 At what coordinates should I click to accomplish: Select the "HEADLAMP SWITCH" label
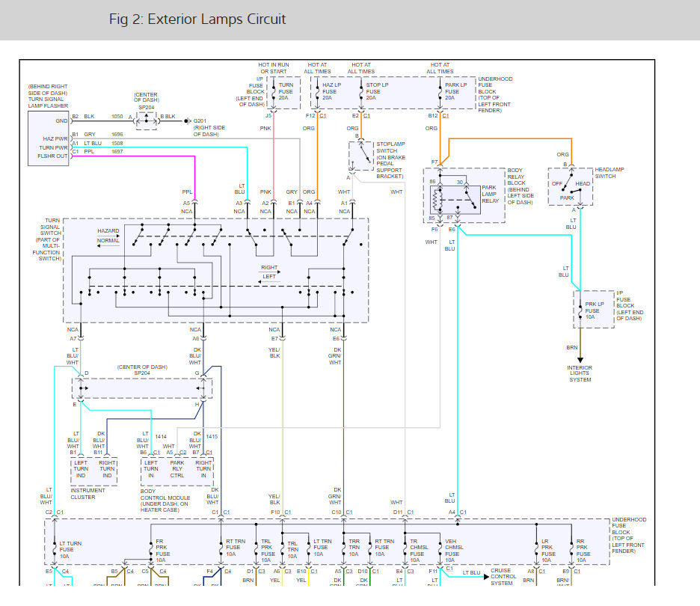coord(609,173)
